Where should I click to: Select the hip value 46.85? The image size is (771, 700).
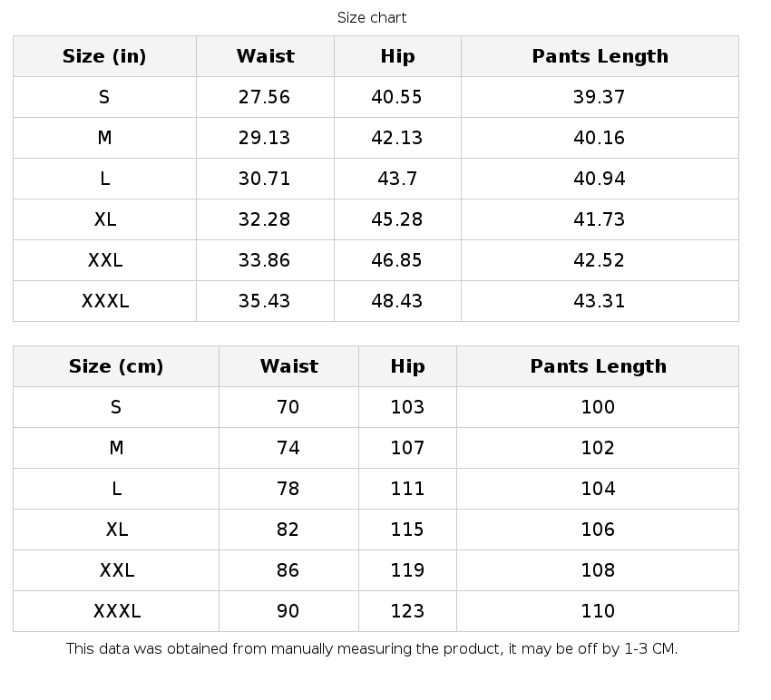pos(397,260)
